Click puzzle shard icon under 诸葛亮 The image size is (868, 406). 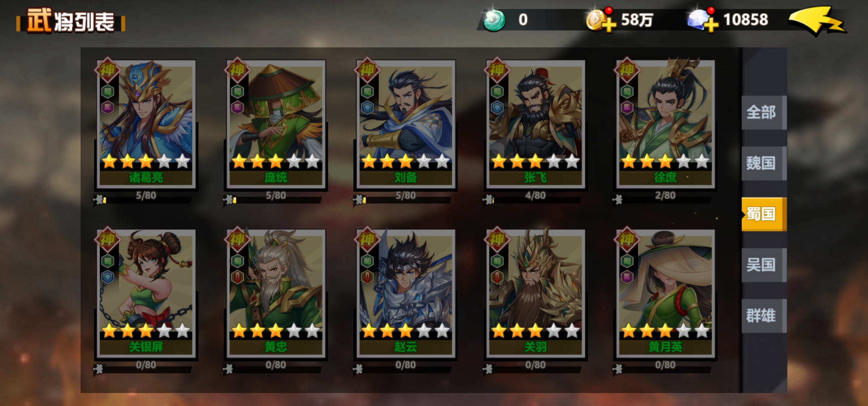point(99,200)
